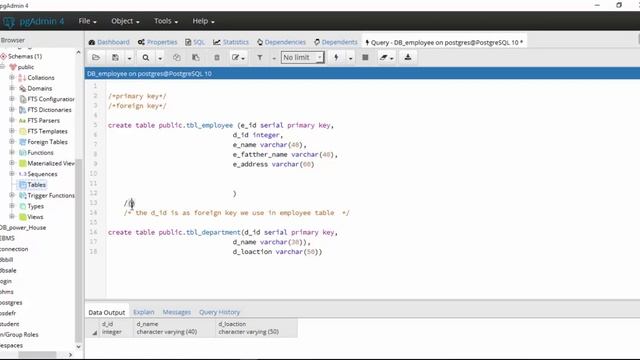Click the browser panel horizontal scrollbar
The height and width of the screenshot is (360, 640).
pos(37,355)
